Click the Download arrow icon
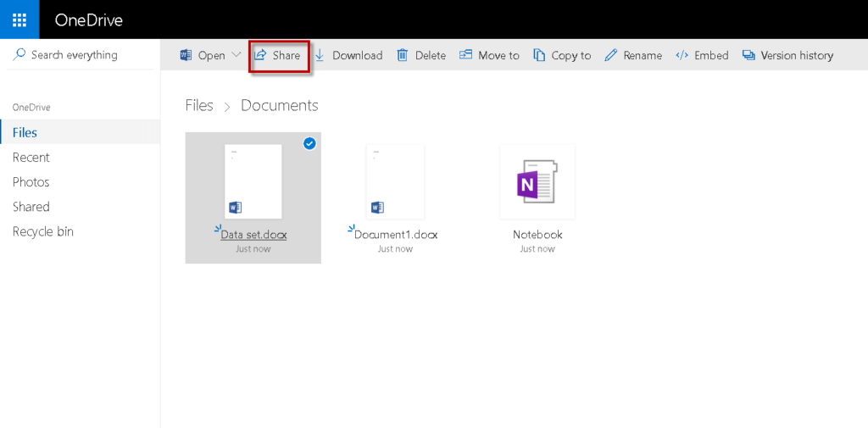Screen dimensions: 868x428 click(320, 55)
